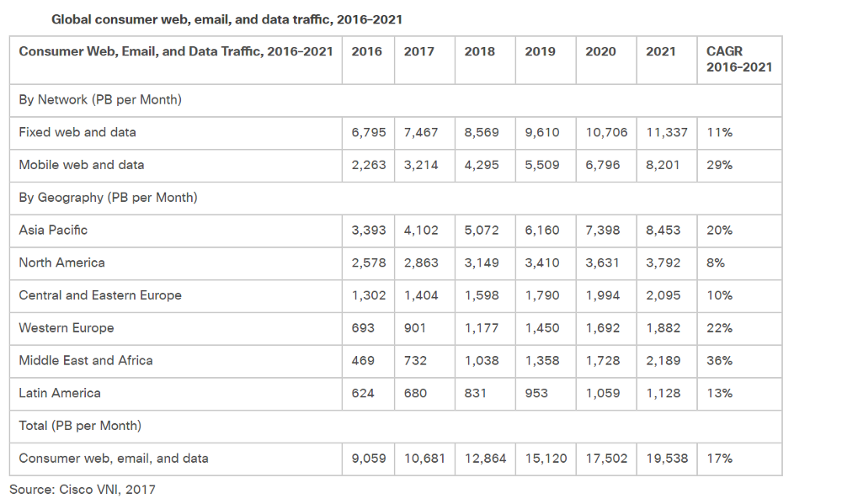Select the Consumer web, email, and data label
Viewport: 842px width, 504px height.
(114, 459)
